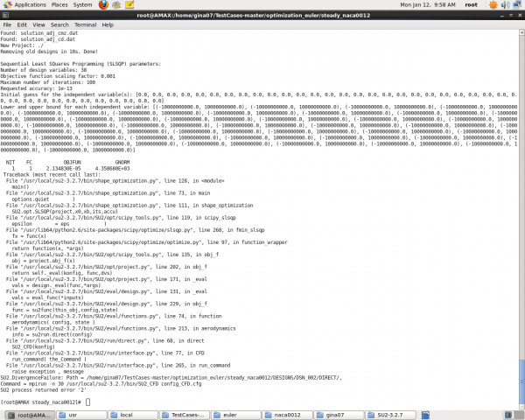
Task: Click the 'SU2.DivergenceFailure: Path' error line
Action: (171, 377)
